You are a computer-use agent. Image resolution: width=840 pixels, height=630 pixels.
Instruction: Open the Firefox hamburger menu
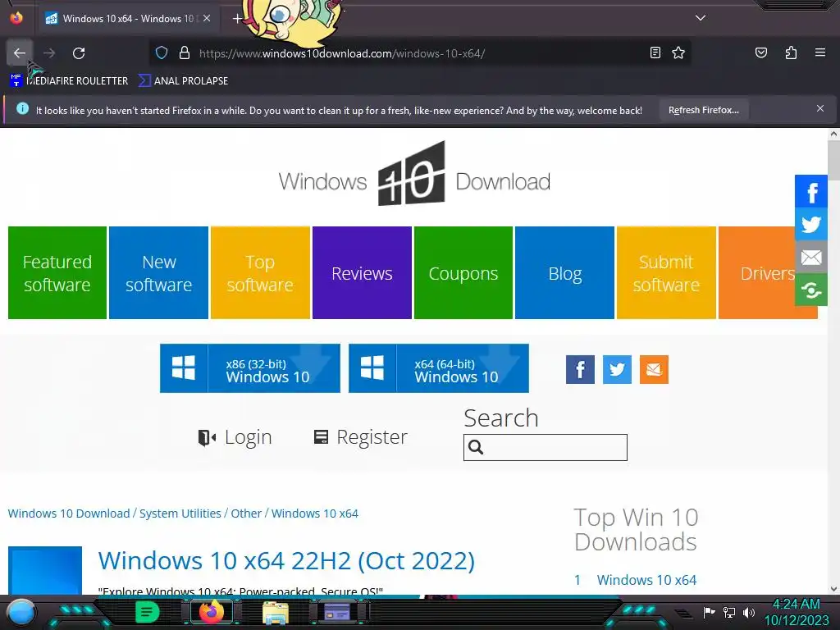tap(819, 52)
